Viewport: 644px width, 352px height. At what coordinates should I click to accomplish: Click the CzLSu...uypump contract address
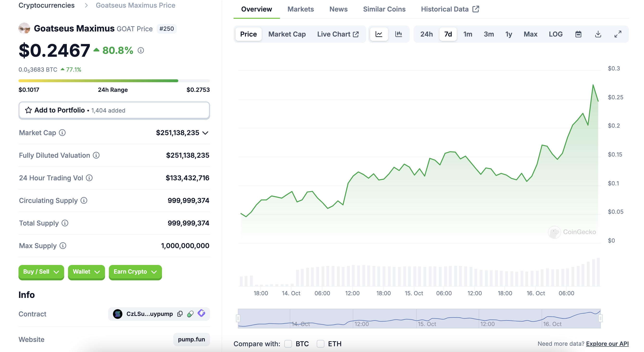(x=149, y=314)
